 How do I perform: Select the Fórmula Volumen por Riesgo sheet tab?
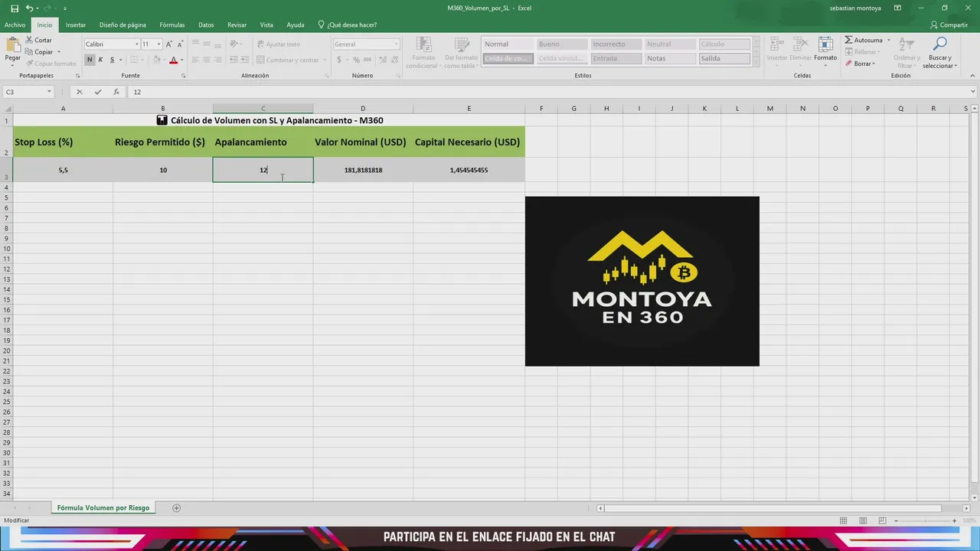103,508
